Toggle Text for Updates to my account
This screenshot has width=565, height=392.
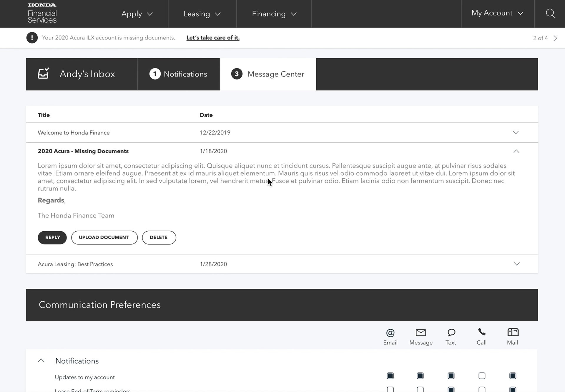coord(451,376)
